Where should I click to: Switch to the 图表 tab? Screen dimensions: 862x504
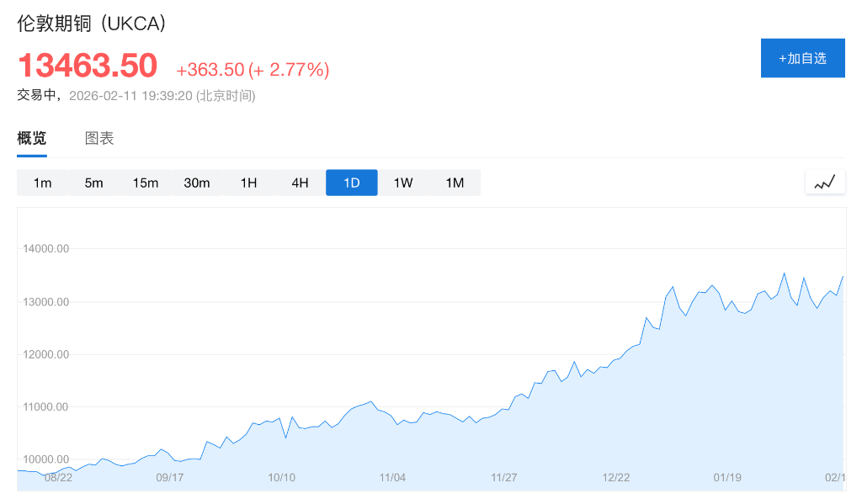[100, 137]
